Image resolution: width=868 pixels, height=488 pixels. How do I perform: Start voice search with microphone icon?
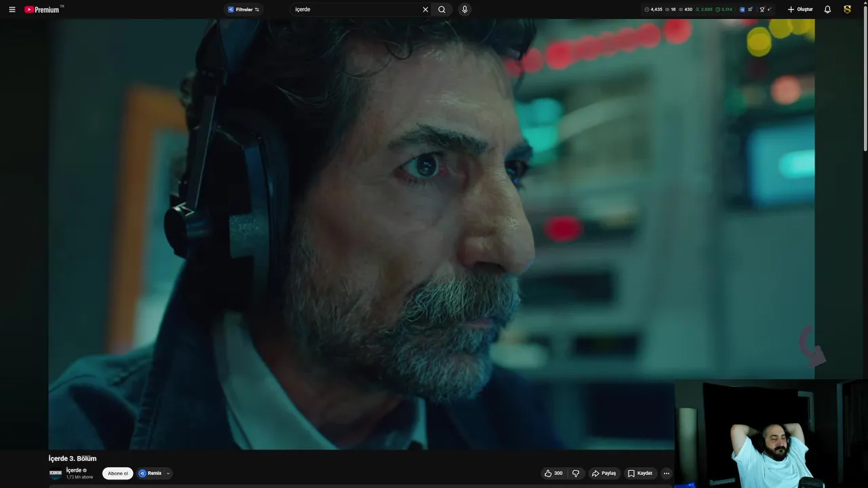tap(465, 9)
